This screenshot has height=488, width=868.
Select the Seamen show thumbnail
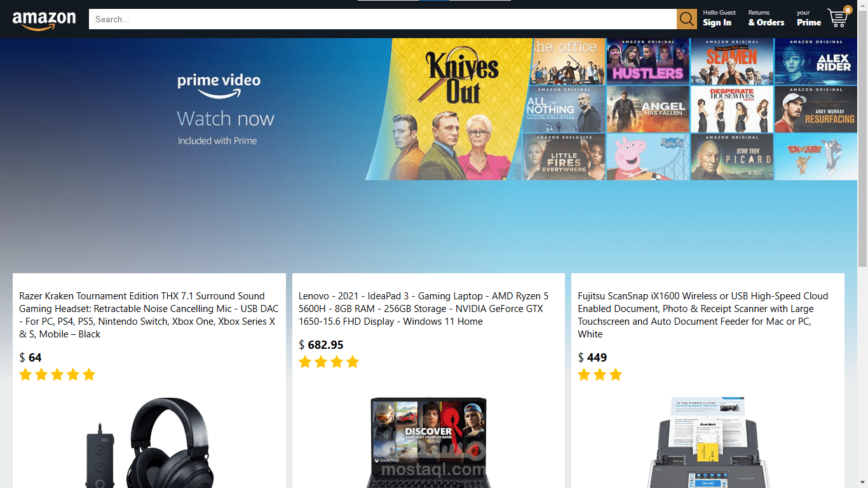click(732, 62)
